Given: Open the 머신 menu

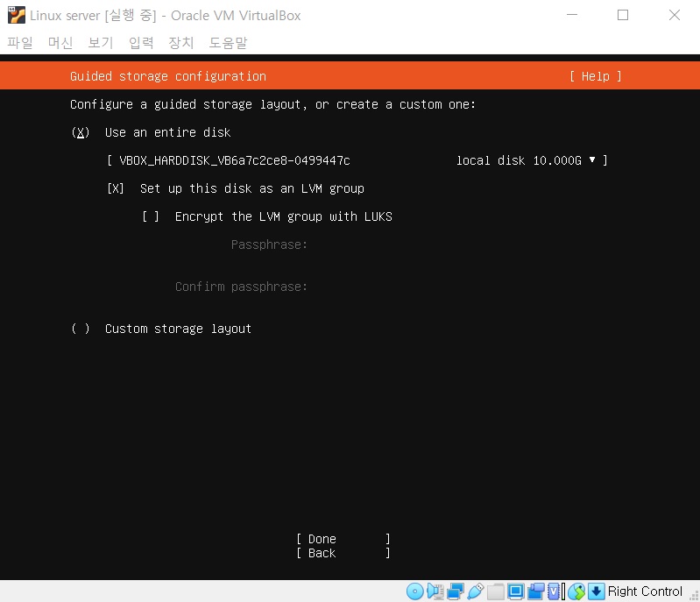Looking at the screenshot, I should (x=60, y=42).
